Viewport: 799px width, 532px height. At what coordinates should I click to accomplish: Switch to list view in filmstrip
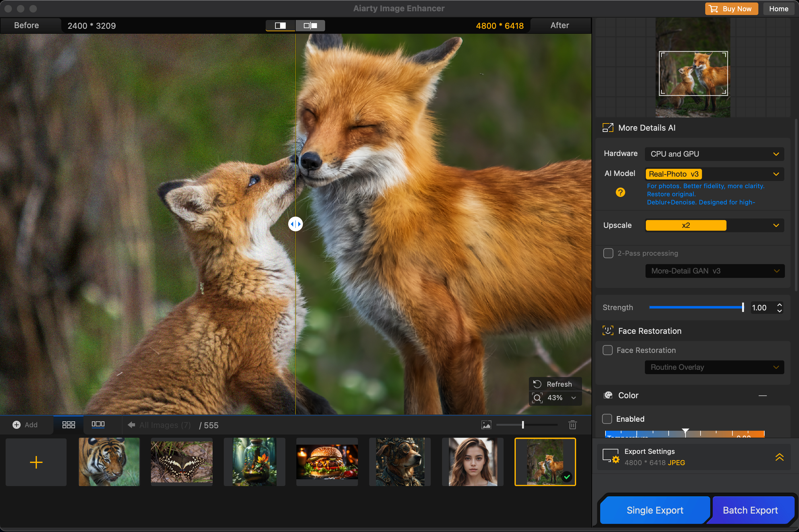pyautogui.click(x=98, y=424)
